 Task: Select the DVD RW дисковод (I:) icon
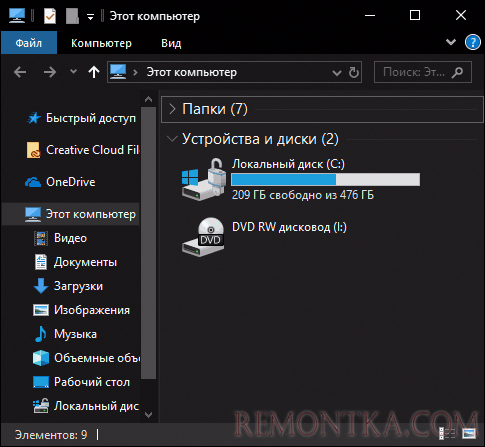[203, 237]
